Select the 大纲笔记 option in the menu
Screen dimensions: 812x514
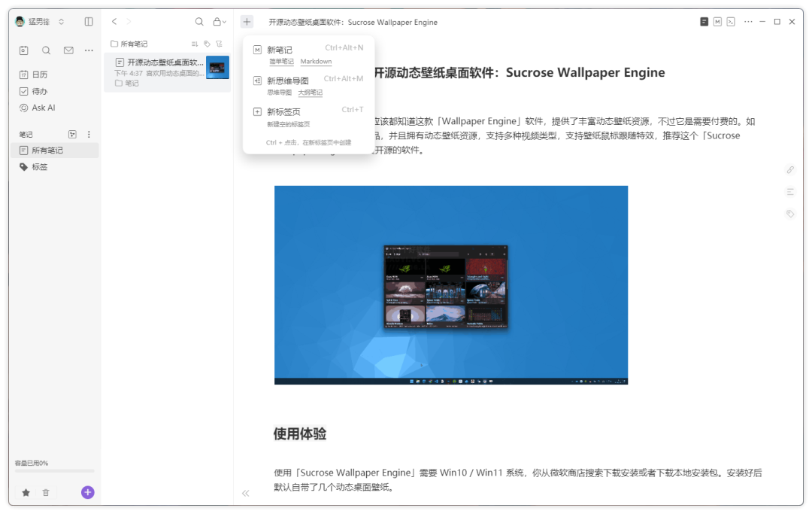[x=311, y=93]
